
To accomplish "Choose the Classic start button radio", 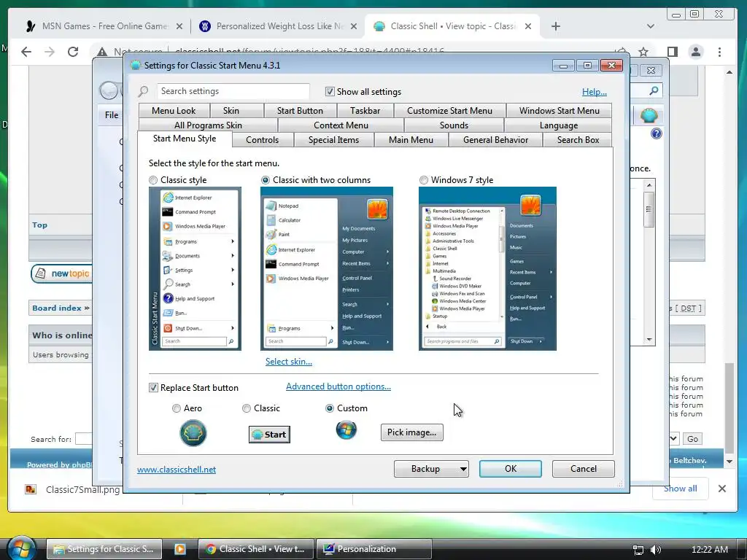I will click(x=247, y=408).
